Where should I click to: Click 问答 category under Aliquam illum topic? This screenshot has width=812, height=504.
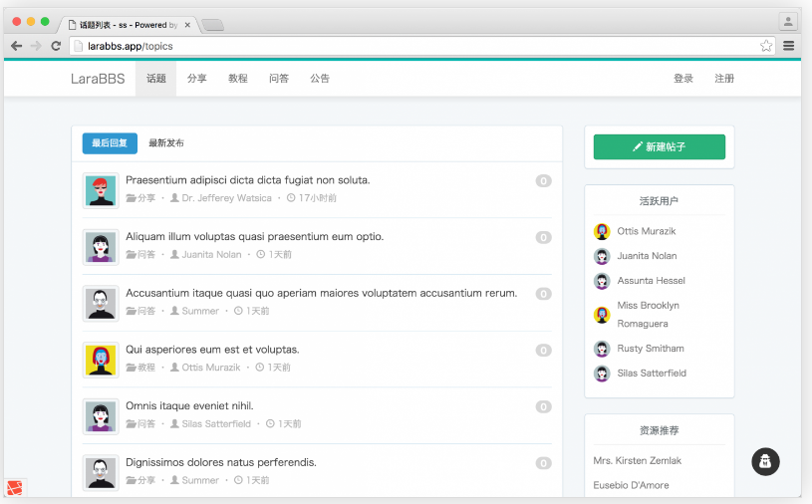click(140, 255)
